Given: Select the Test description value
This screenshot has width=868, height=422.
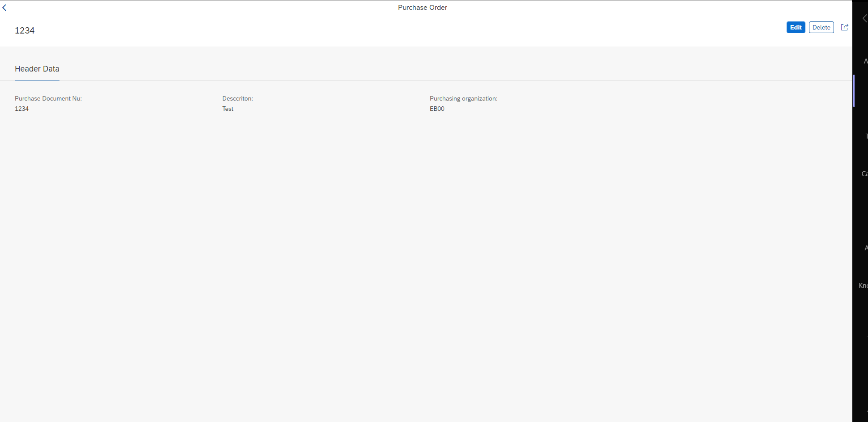Looking at the screenshot, I should 228,109.
